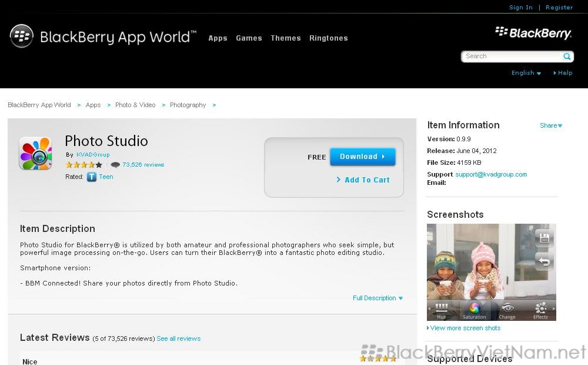This screenshot has height=365, width=588.
Task: Go to the Apps breadcrumb
Action: coord(93,105)
